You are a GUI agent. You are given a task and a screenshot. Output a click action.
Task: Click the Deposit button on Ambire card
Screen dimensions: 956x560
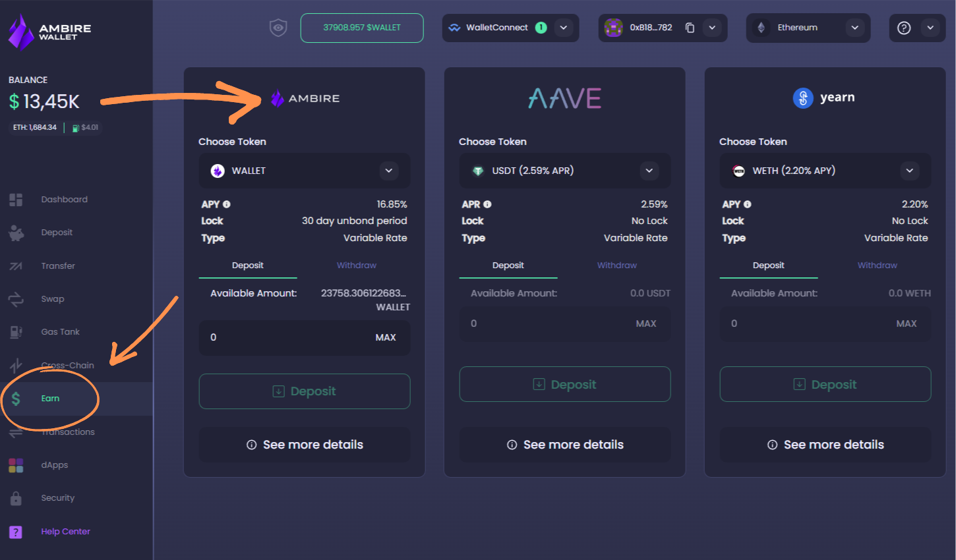click(305, 391)
